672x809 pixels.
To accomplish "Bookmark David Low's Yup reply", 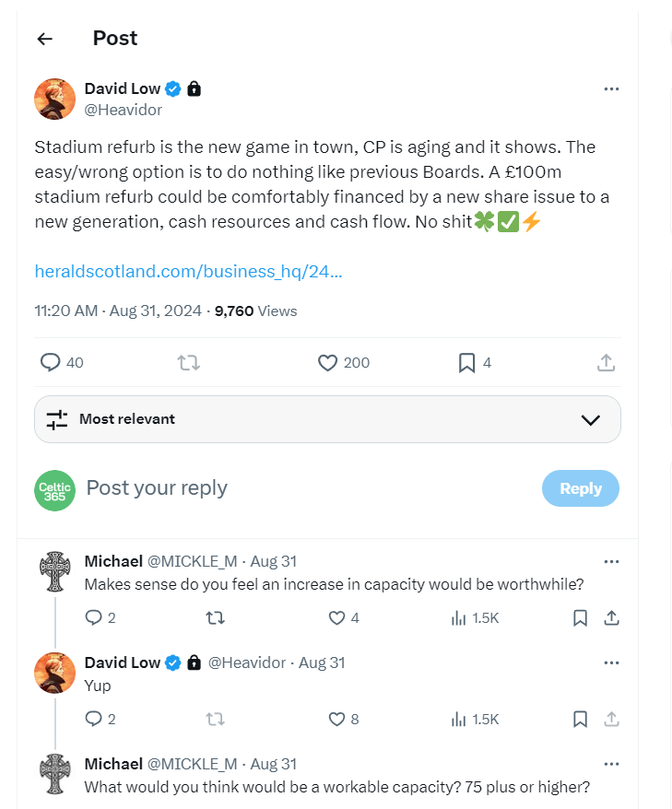I will (580, 719).
